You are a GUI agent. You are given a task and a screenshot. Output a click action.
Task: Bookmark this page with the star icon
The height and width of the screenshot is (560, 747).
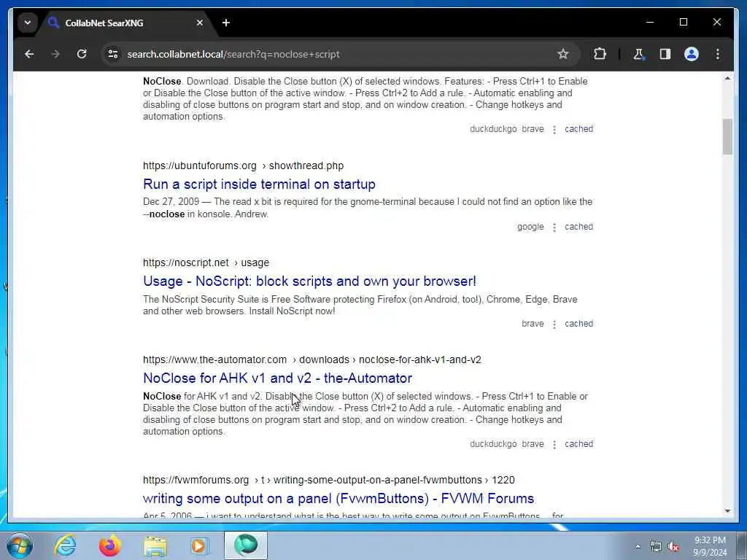pyautogui.click(x=562, y=54)
